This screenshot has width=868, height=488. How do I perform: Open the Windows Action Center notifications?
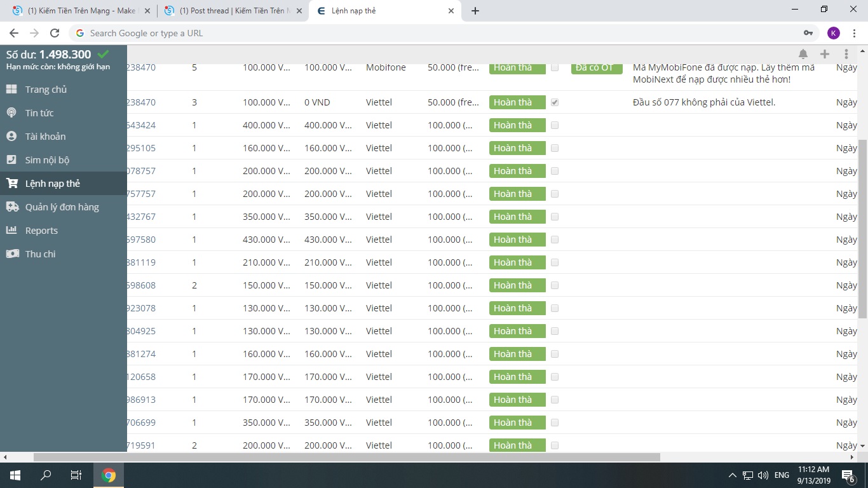848,475
